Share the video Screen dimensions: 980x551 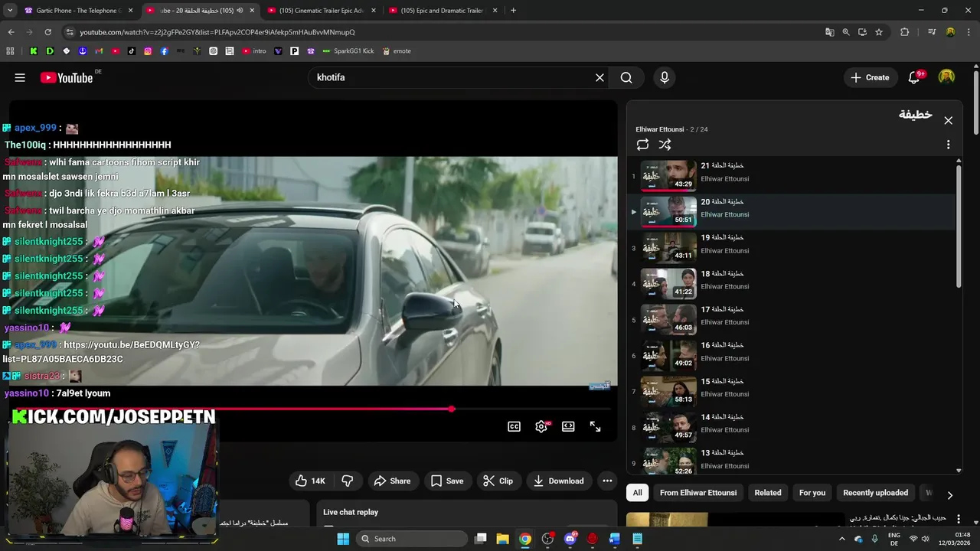[x=393, y=481]
